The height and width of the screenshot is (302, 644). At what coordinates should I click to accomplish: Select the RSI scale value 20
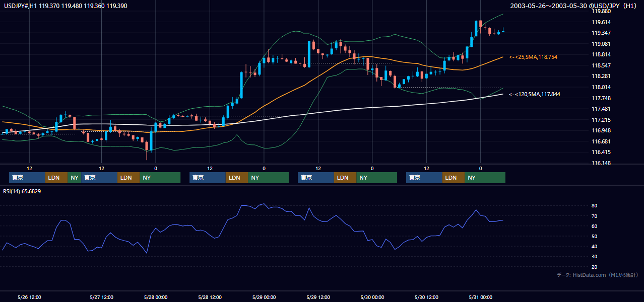coord(594,267)
